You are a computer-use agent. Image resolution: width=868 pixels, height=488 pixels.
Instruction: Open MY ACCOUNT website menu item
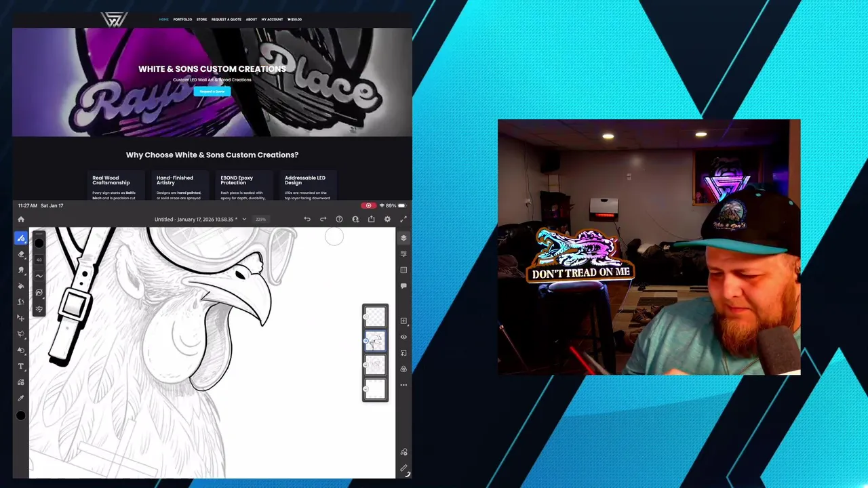[x=272, y=19]
